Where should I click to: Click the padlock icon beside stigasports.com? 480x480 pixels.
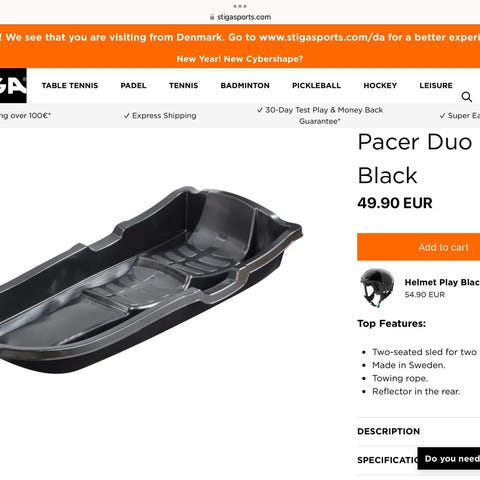[x=212, y=17]
